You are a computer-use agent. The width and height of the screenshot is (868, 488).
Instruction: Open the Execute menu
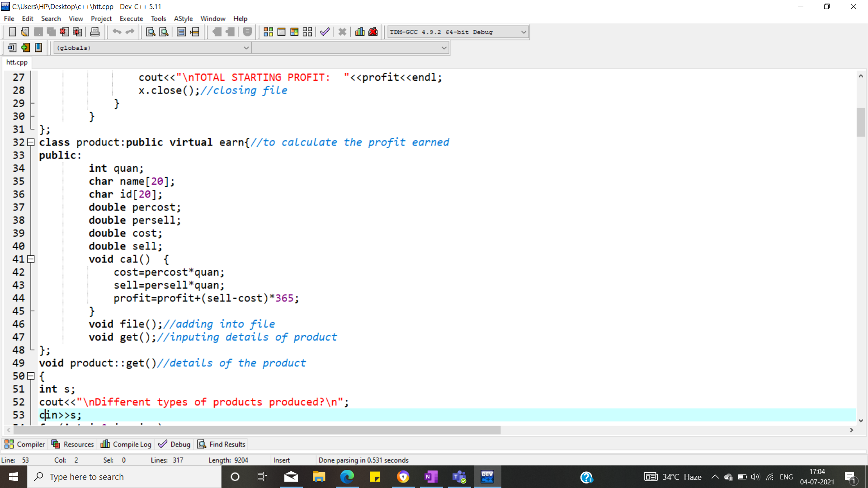point(131,19)
